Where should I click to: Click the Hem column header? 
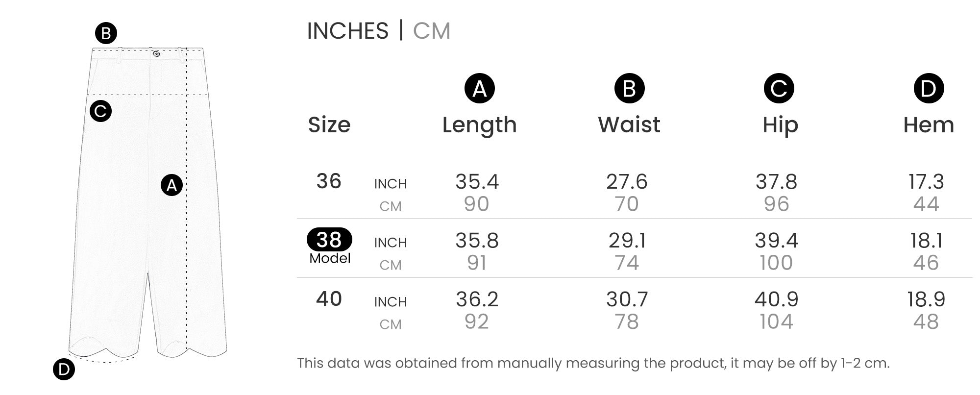929,125
